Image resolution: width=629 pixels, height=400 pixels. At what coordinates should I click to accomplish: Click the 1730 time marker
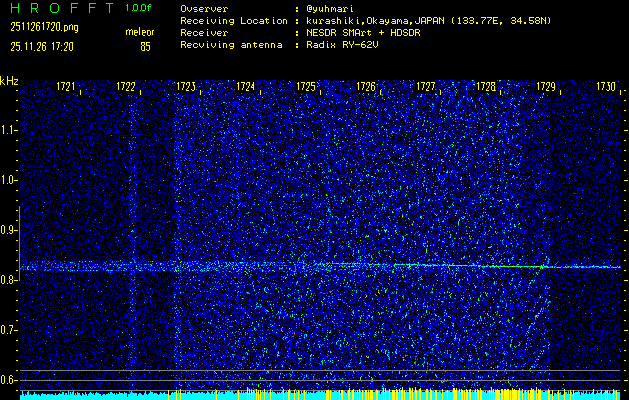[606, 87]
